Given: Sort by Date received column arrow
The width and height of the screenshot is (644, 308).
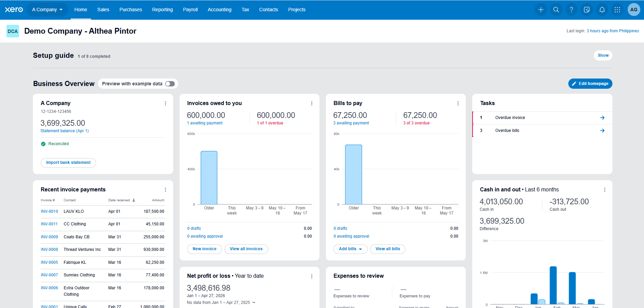Looking at the screenshot, I should [x=134, y=200].
